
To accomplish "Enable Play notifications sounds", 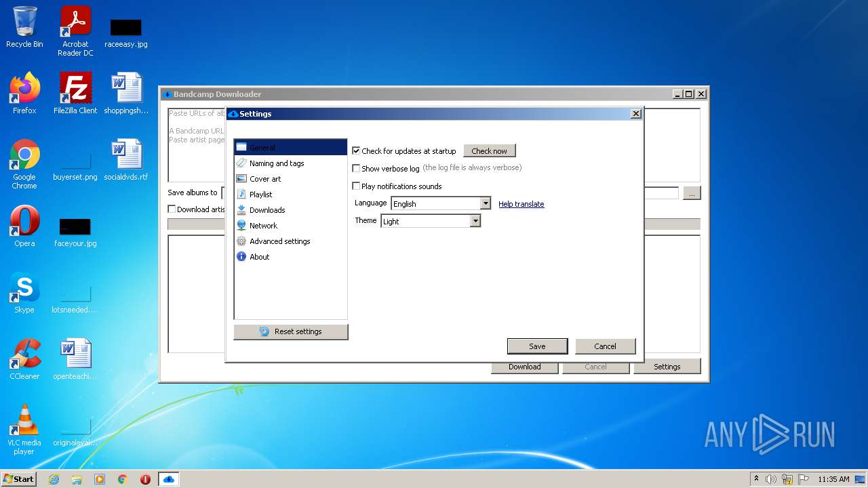I will 356,186.
